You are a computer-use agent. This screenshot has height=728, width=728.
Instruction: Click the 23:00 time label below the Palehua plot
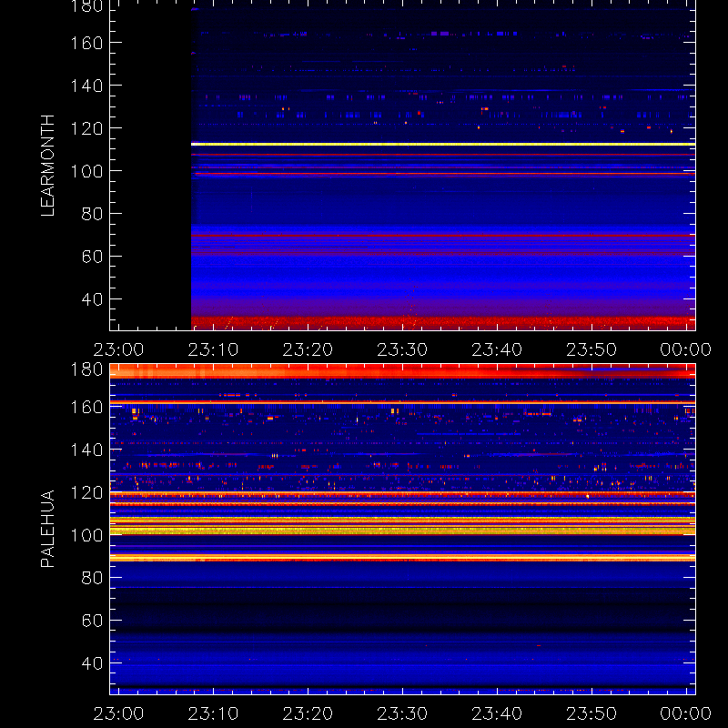(118, 713)
